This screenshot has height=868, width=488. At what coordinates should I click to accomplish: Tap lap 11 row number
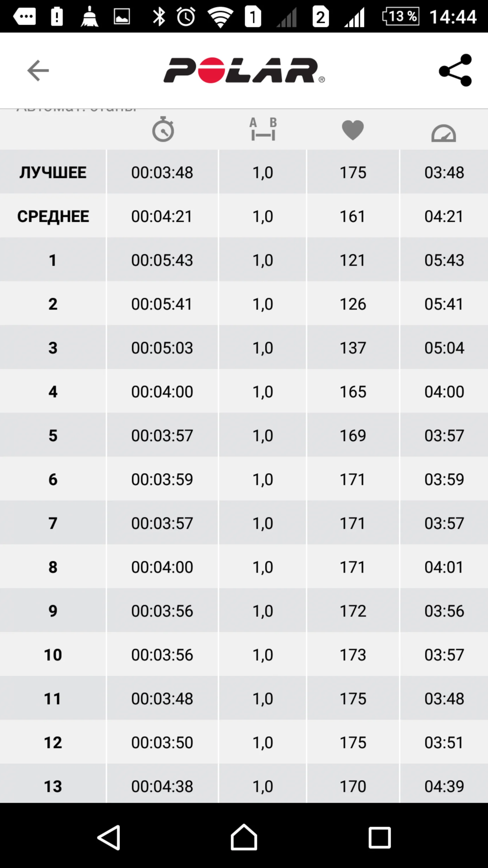(53, 698)
